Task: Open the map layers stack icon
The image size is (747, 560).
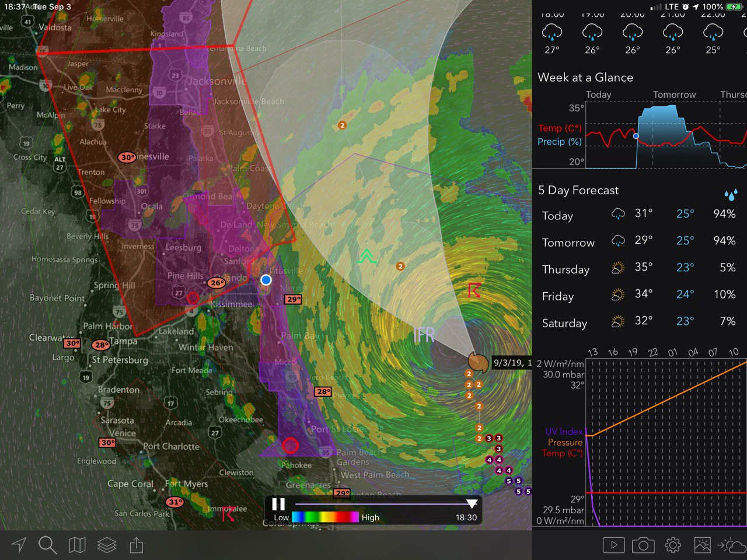Action: (x=107, y=545)
